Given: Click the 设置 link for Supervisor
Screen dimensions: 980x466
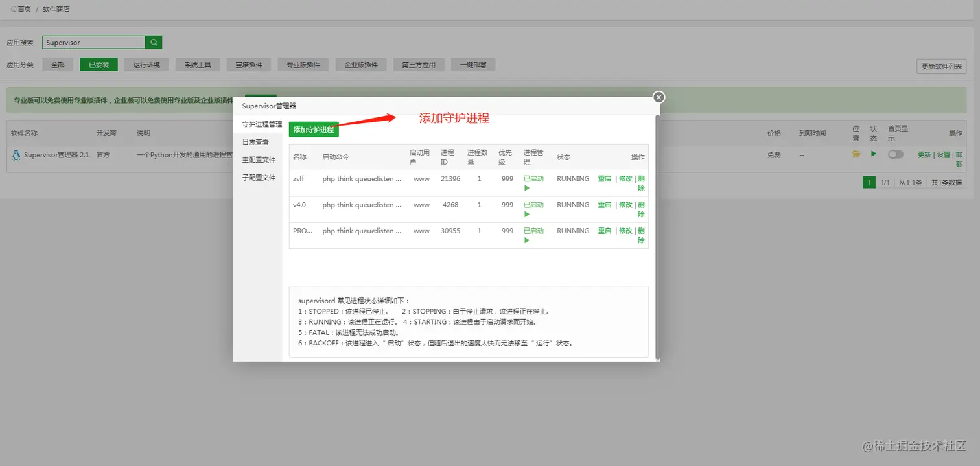Looking at the screenshot, I should [x=944, y=155].
